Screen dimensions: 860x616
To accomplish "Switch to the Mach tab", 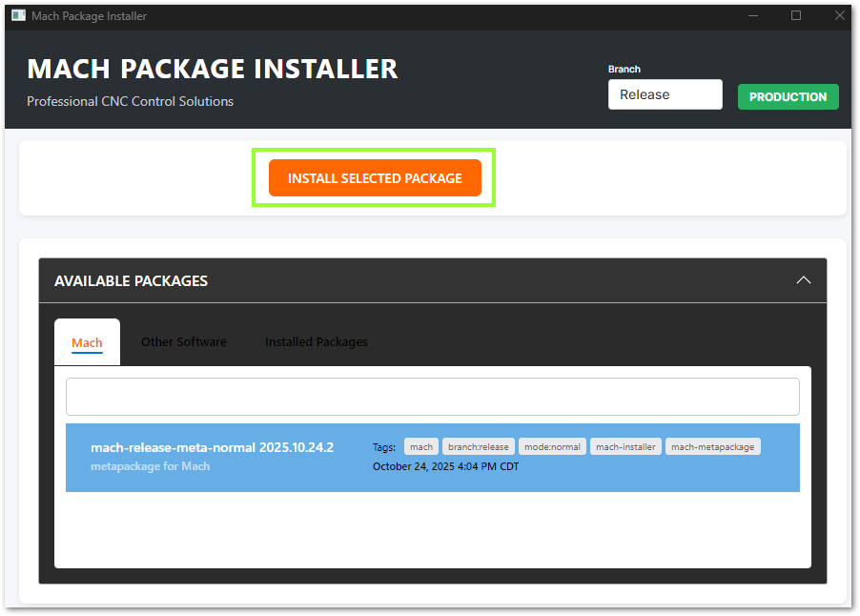I will (x=87, y=342).
